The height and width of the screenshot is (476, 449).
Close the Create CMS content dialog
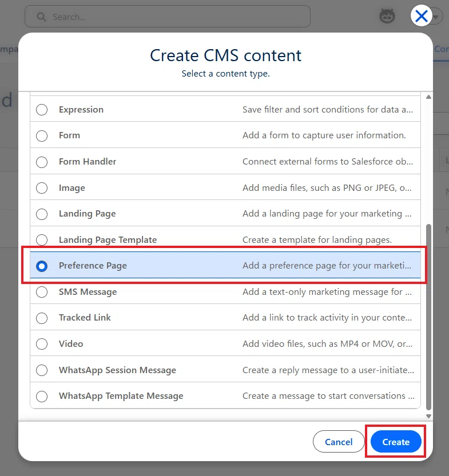tap(422, 16)
